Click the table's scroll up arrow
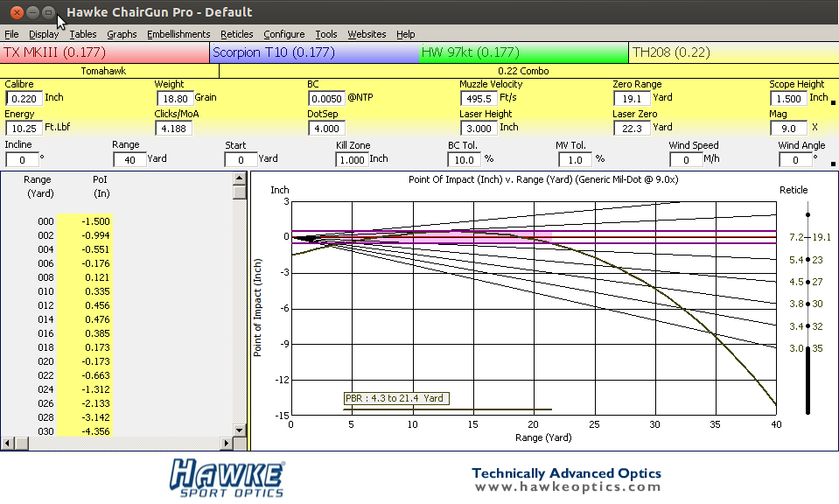Viewport: 839px width, 504px height. 239,178
